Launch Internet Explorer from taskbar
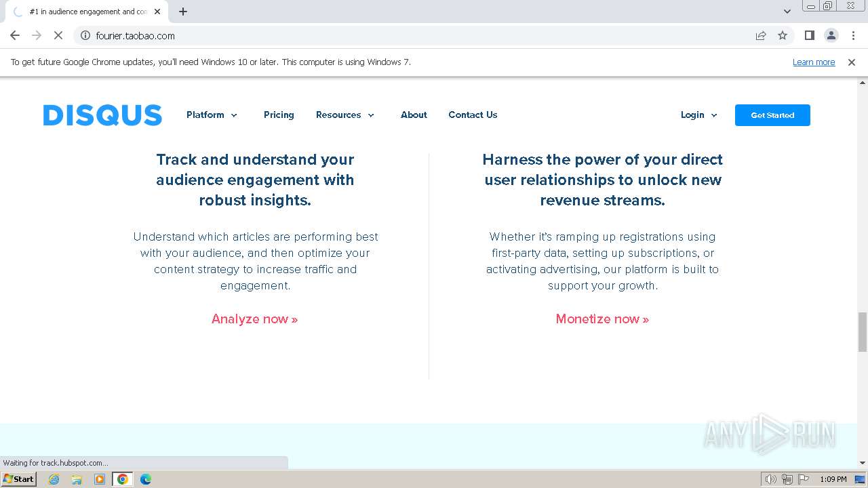Viewport: 868px width, 488px height. [54, 479]
